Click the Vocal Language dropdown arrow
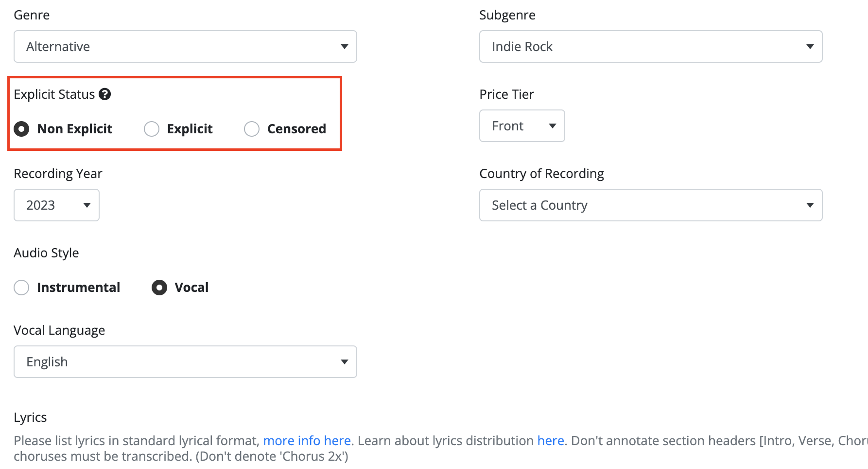Viewport: 868px width, 469px height. 345,362
